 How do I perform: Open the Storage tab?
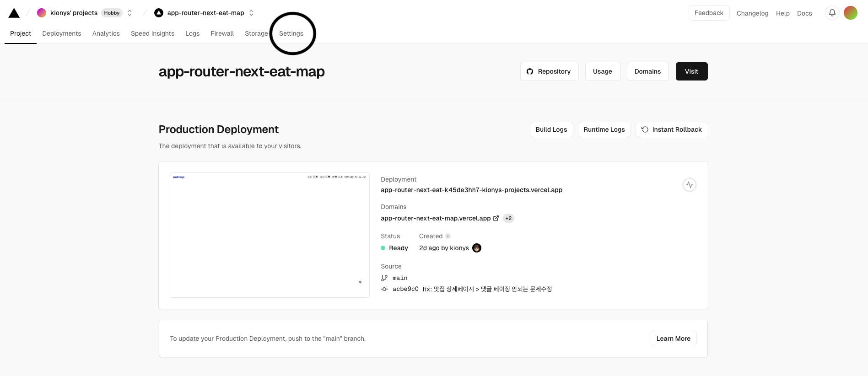click(256, 33)
